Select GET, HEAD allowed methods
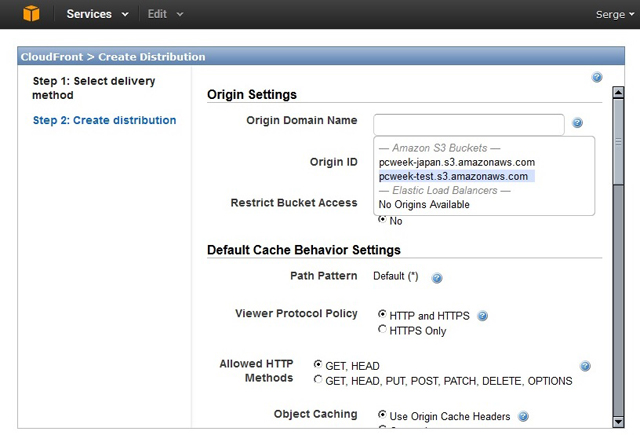The image size is (640, 435). tap(318, 364)
